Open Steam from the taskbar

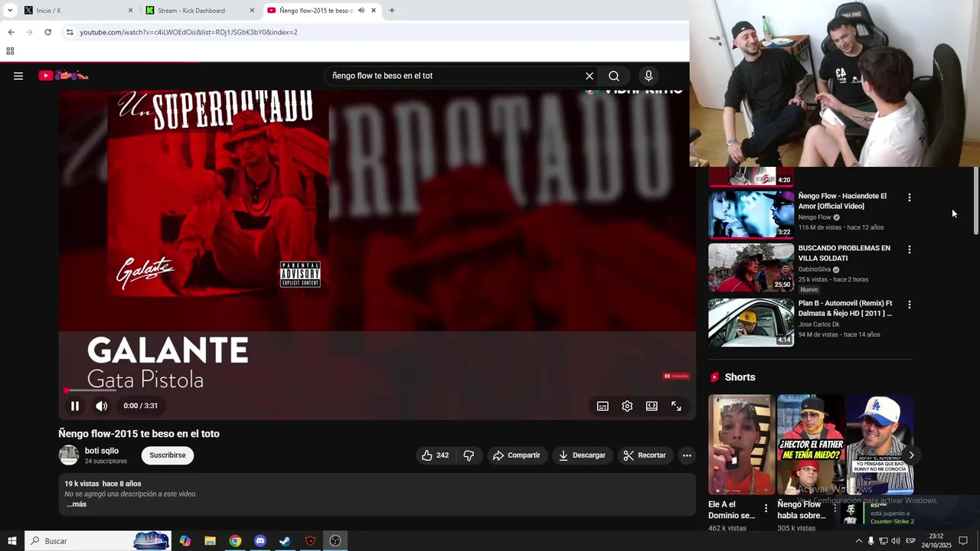click(x=285, y=541)
